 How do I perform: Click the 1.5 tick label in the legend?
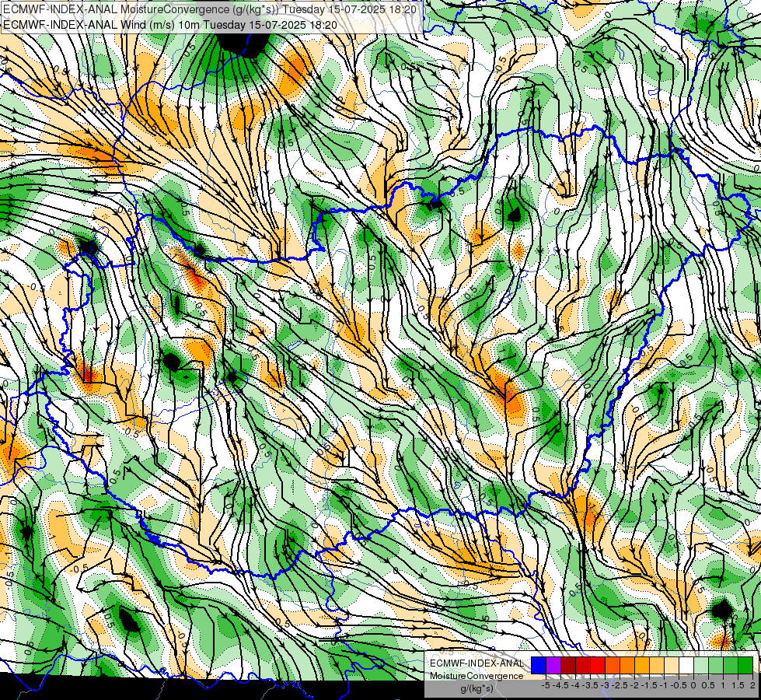[x=738, y=685]
